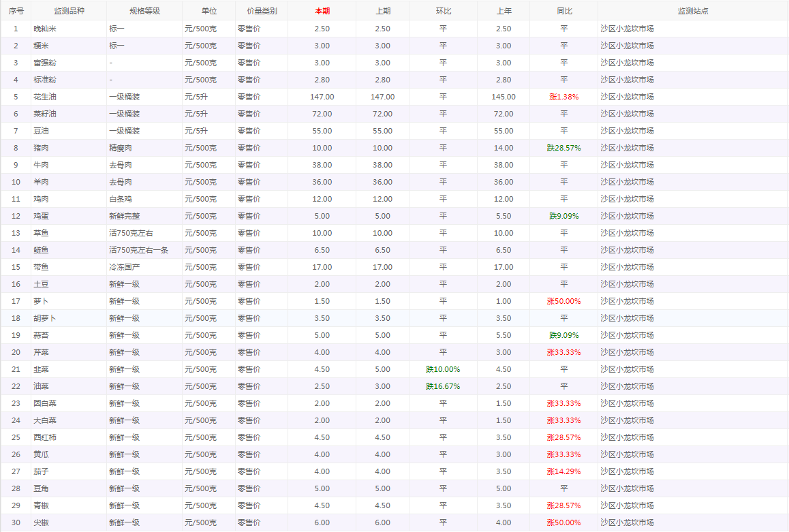Click the 本期 column header

(x=322, y=11)
